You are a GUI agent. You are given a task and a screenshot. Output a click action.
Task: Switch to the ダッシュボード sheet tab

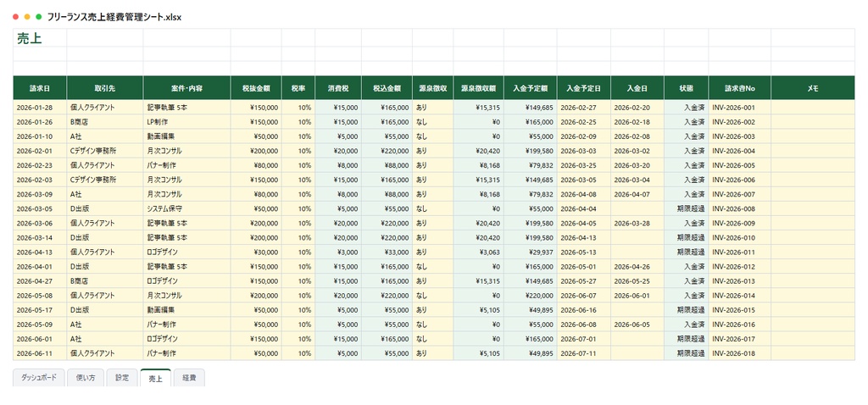[x=39, y=378]
